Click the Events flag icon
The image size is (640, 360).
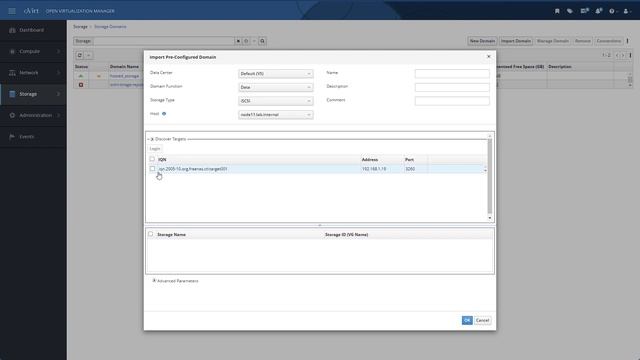12,137
